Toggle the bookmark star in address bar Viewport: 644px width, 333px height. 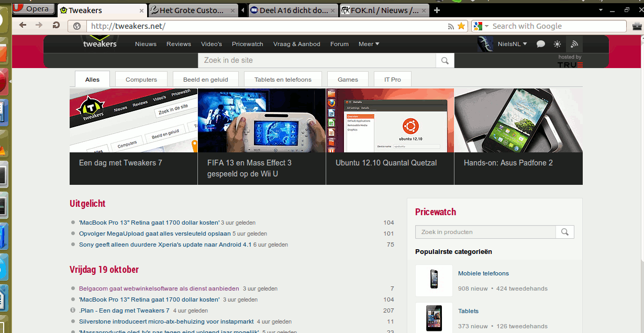click(461, 26)
